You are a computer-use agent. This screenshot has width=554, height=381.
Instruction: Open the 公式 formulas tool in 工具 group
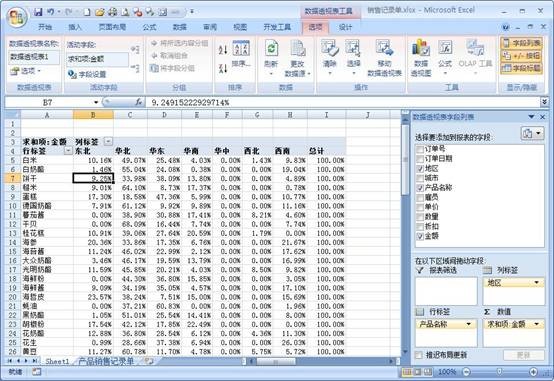(445, 58)
